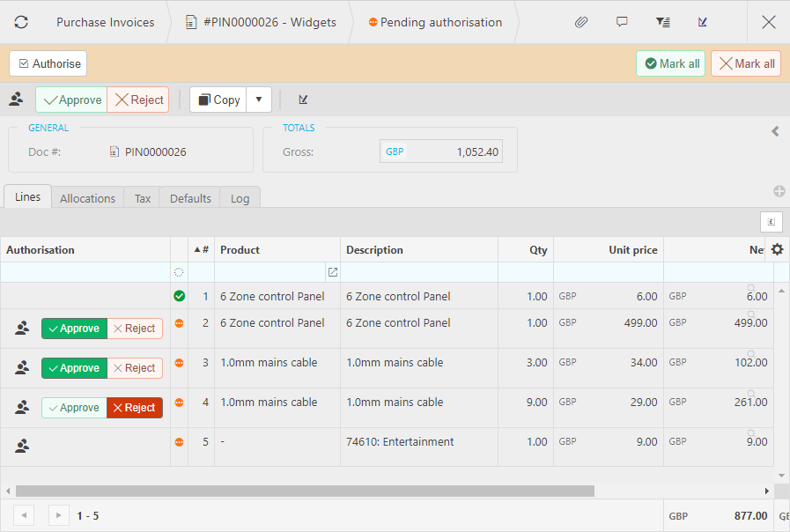This screenshot has width=790, height=532.
Task: Switch to the Tax tab
Action: point(143,198)
